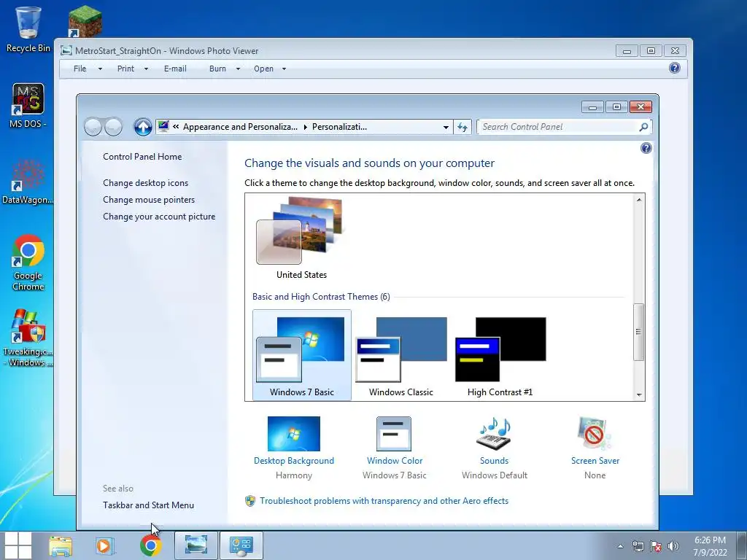Launch the MS DOS desktop shortcut
This screenshot has width=747, height=560.
coord(28,106)
